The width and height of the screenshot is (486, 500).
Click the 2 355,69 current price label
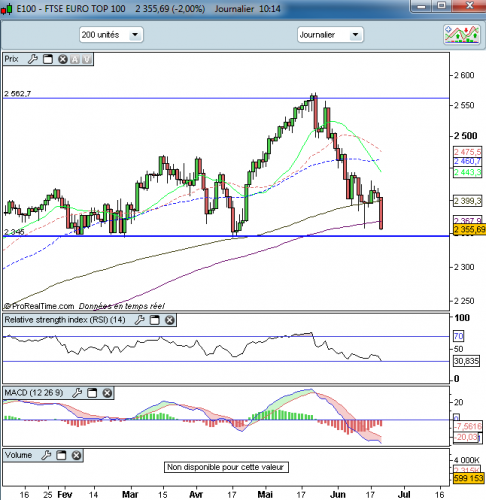click(469, 229)
